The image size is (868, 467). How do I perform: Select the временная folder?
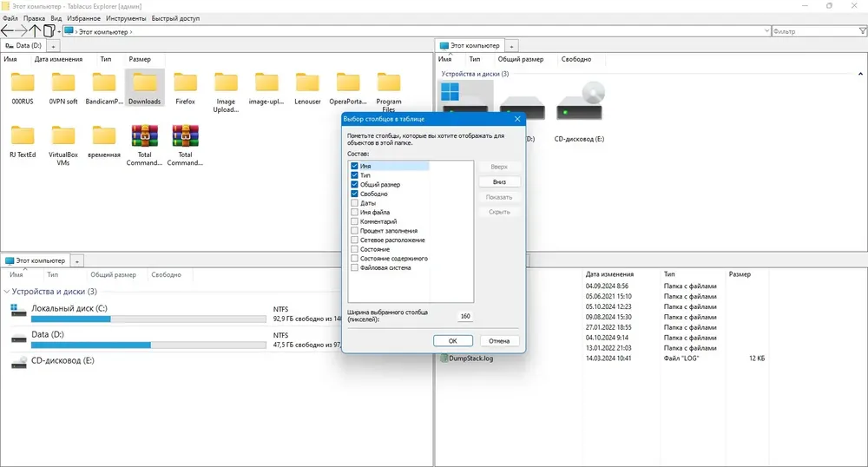point(104,141)
